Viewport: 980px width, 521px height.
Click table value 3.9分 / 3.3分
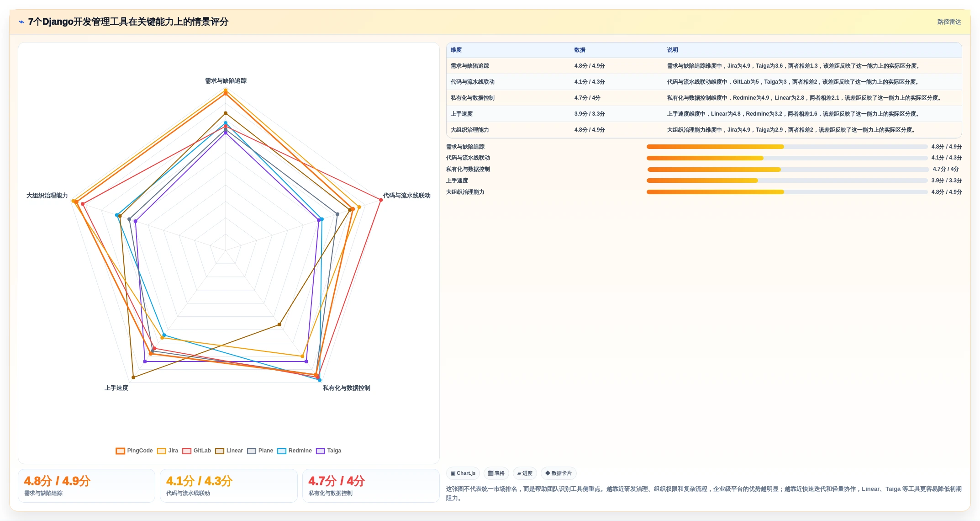590,114
